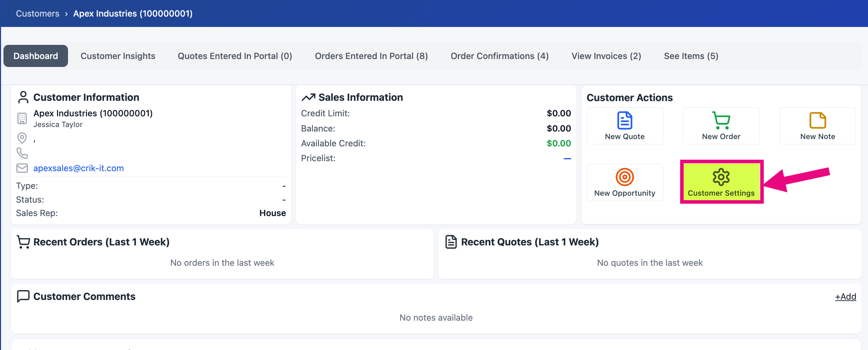Click the phone icon in Customer Information

22,153
